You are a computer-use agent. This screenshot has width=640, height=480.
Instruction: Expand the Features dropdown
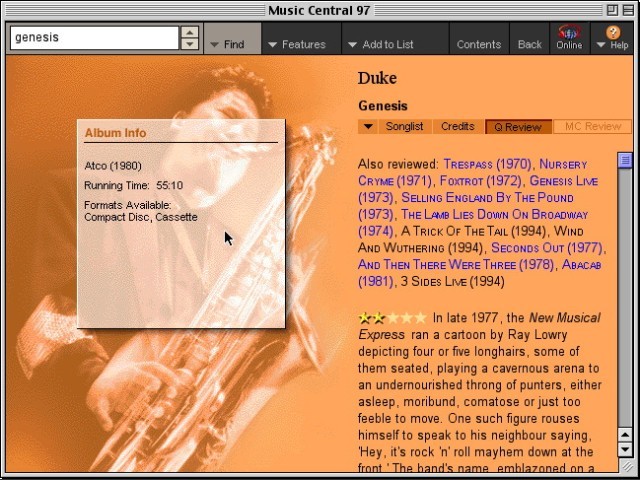pos(301,38)
